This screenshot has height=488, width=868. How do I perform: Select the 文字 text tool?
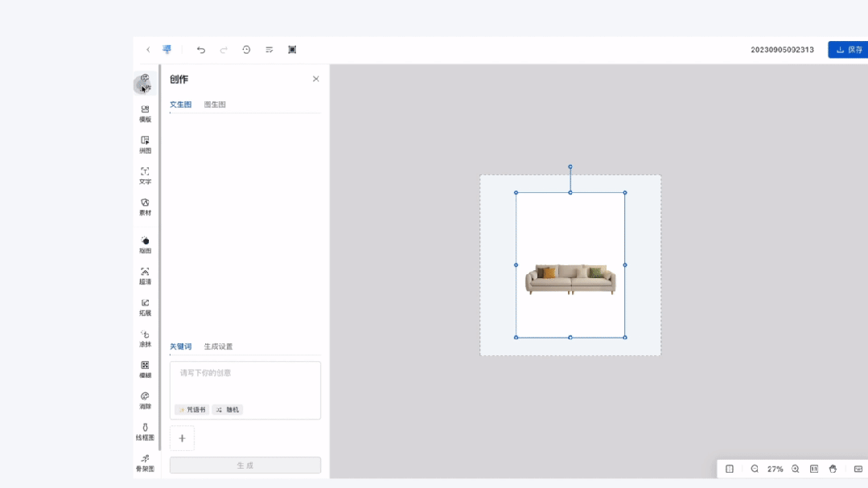(145, 175)
